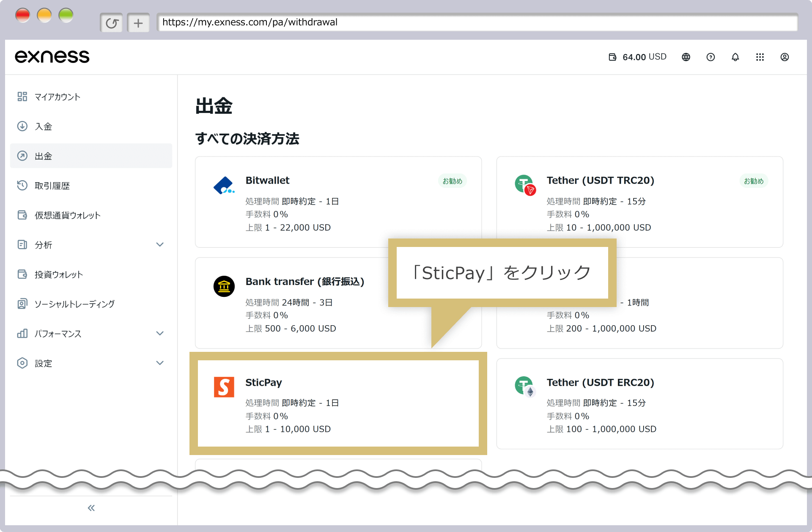The height and width of the screenshot is (532, 812).
Task: Click the Bank transfer bank icon
Action: (224, 287)
